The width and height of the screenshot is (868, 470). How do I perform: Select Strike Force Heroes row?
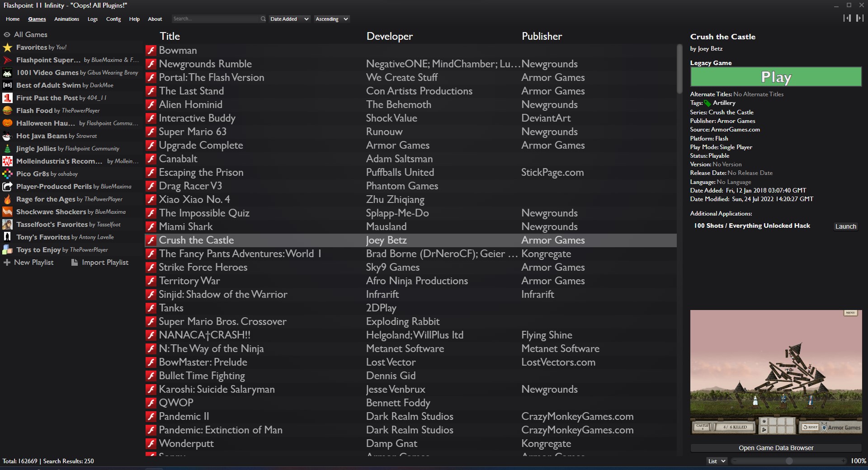point(410,268)
